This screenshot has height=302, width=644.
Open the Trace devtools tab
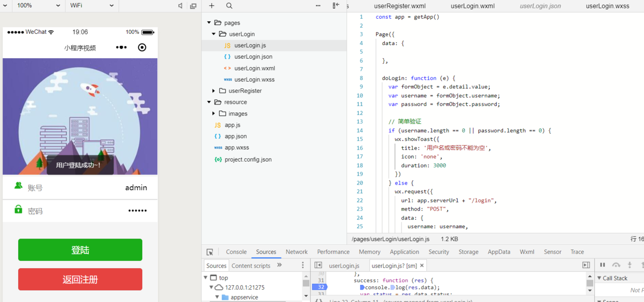tap(578, 252)
